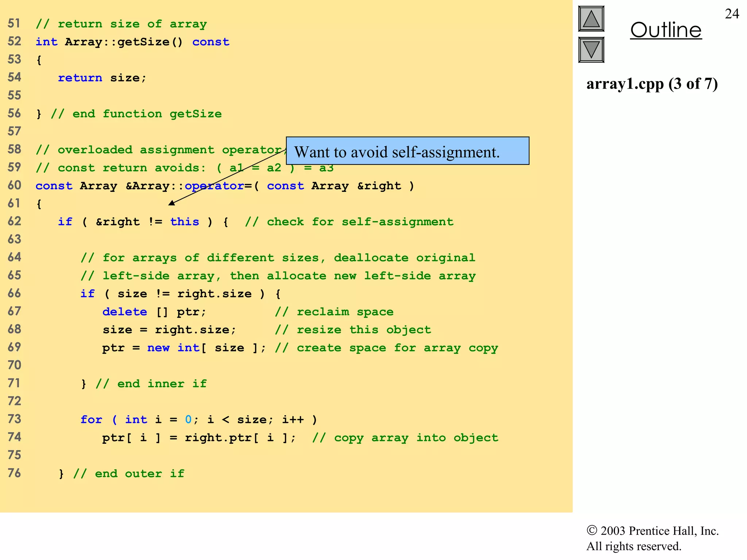Click 'ptr = new int[ size ];' statement
Screen dimensions: 747x560
(x=184, y=348)
